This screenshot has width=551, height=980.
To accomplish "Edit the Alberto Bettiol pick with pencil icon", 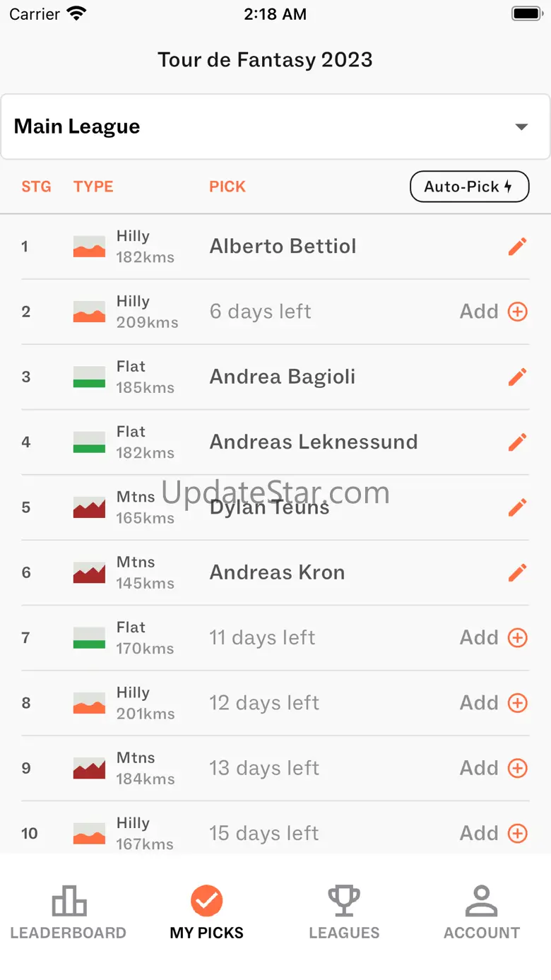I will (517, 247).
